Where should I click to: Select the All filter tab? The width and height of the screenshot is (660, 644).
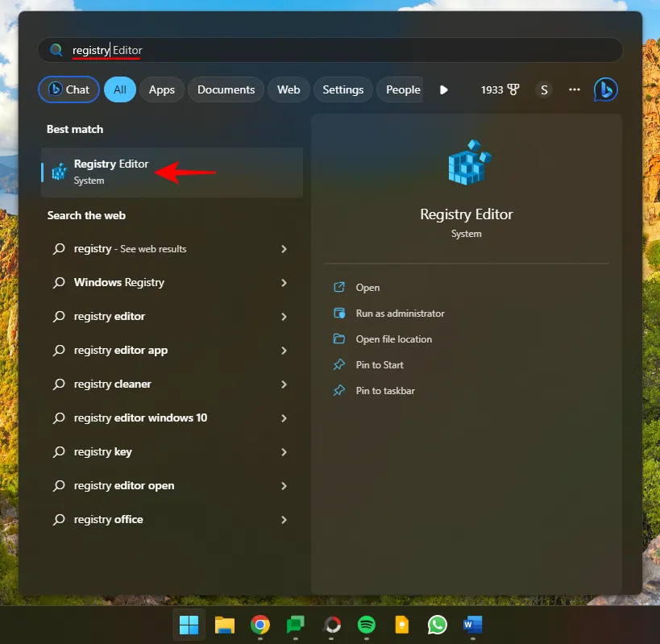(120, 89)
